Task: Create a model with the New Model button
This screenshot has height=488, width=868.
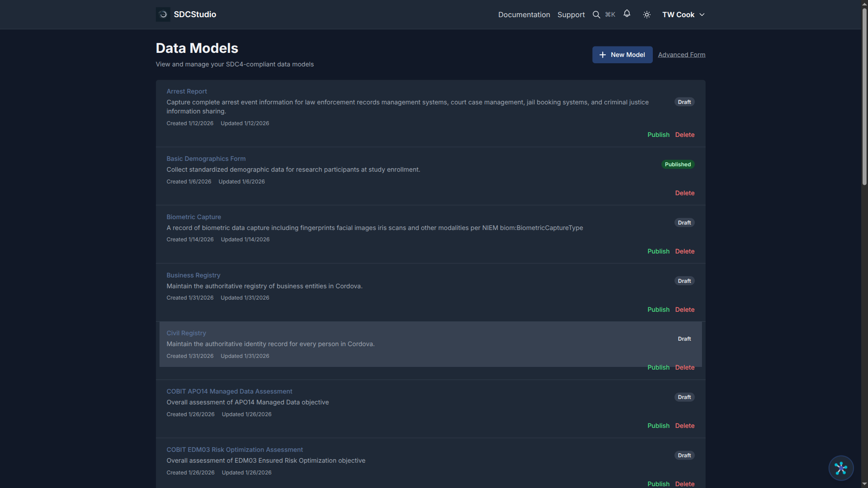Action: pos(622,55)
